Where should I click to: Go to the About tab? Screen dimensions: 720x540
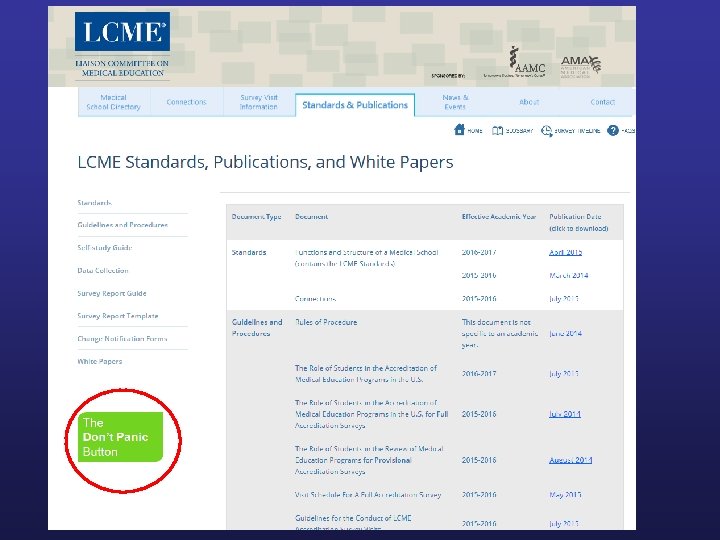[529, 102]
